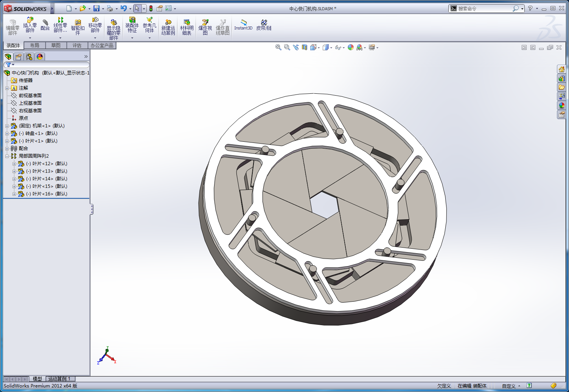Expand the (固定) 机架<1> component
The width and height of the screenshot is (569, 392).
(7, 126)
